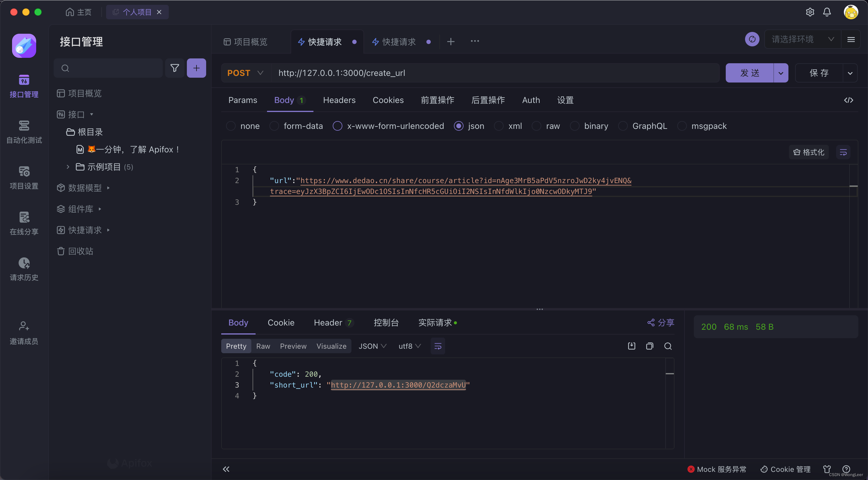The width and height of the screenshot is (868, 480).
Task: Select the form-data body type
Action: click(x=274, y=126)
